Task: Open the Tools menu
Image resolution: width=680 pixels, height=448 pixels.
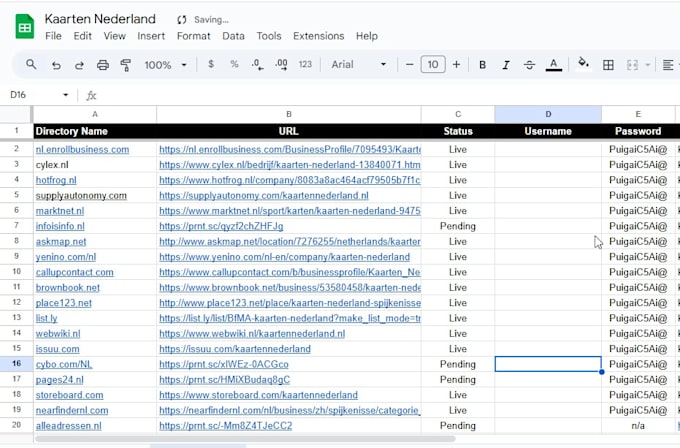Action: tap(269, 36)
